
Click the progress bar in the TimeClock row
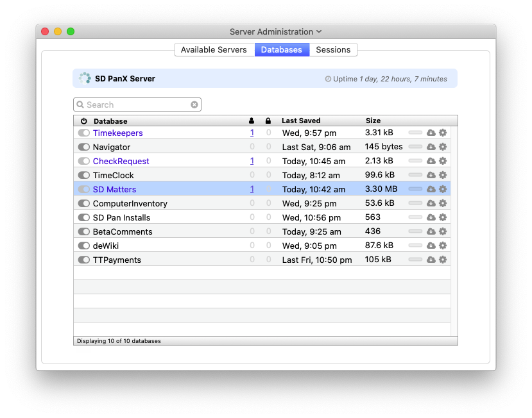point(415,175)
